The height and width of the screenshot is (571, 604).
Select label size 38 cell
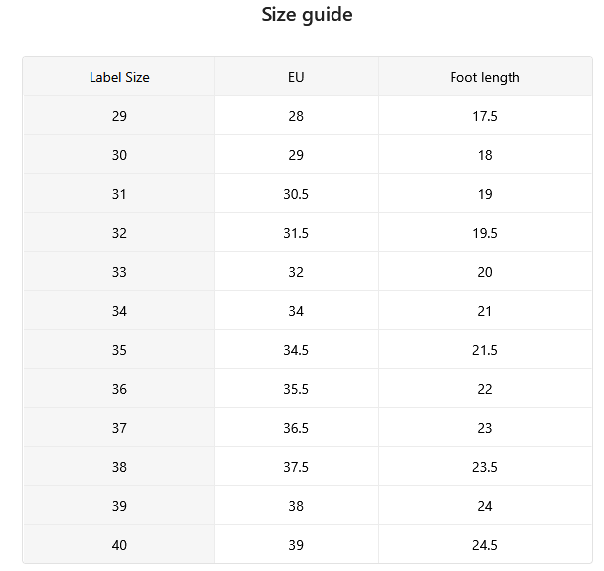click(119, 467)
